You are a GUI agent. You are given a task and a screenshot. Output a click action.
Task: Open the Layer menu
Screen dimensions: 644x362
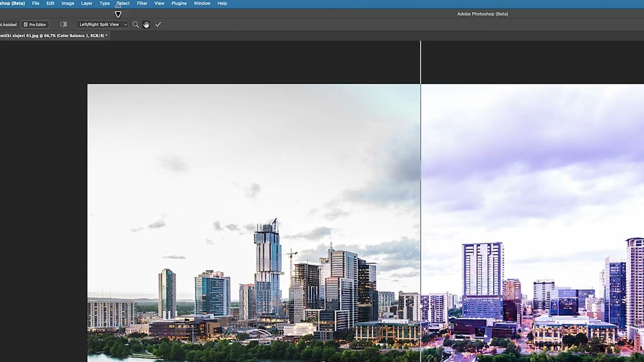87,3
